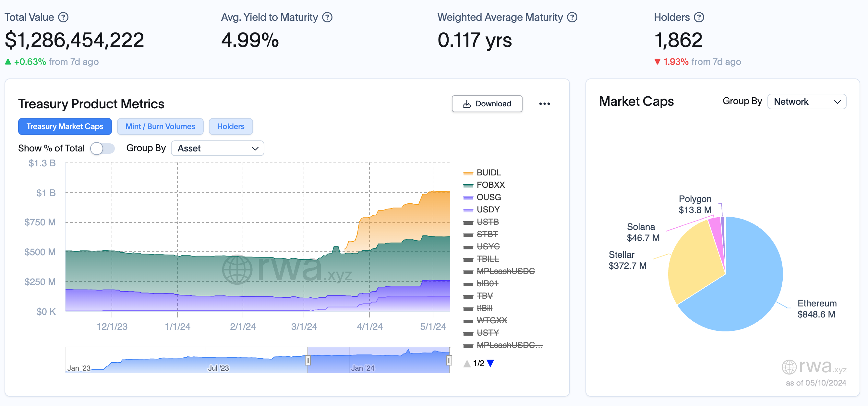Screen dimensions: 868x406
Task: Toggle Show % of Total switch
Action: coord(102,148)
